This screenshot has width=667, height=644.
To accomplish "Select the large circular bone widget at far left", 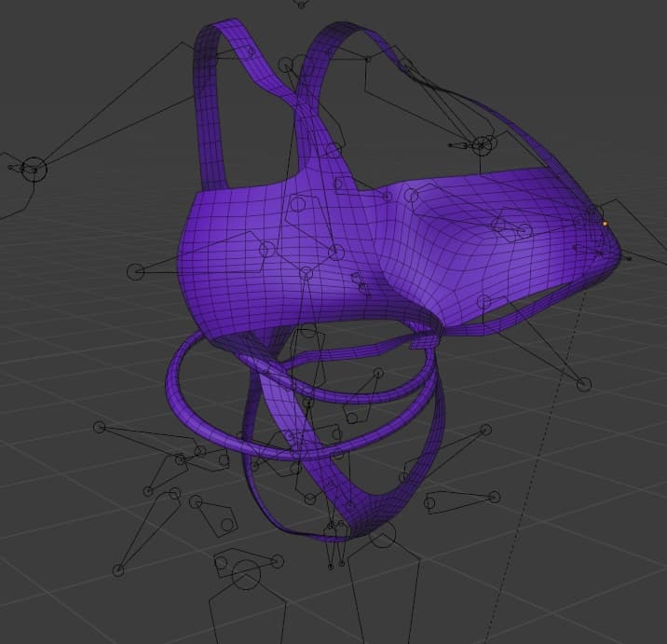I will (x=34, y=169).
